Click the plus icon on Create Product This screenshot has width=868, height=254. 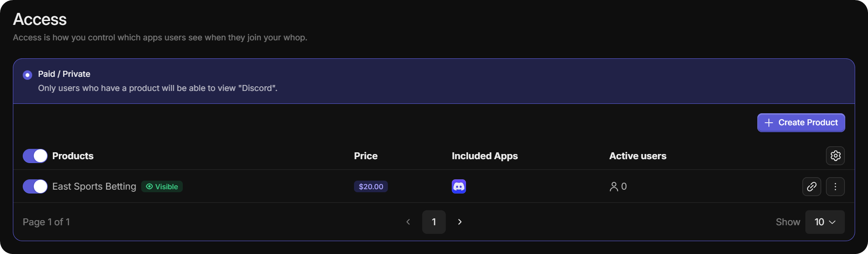769,122
